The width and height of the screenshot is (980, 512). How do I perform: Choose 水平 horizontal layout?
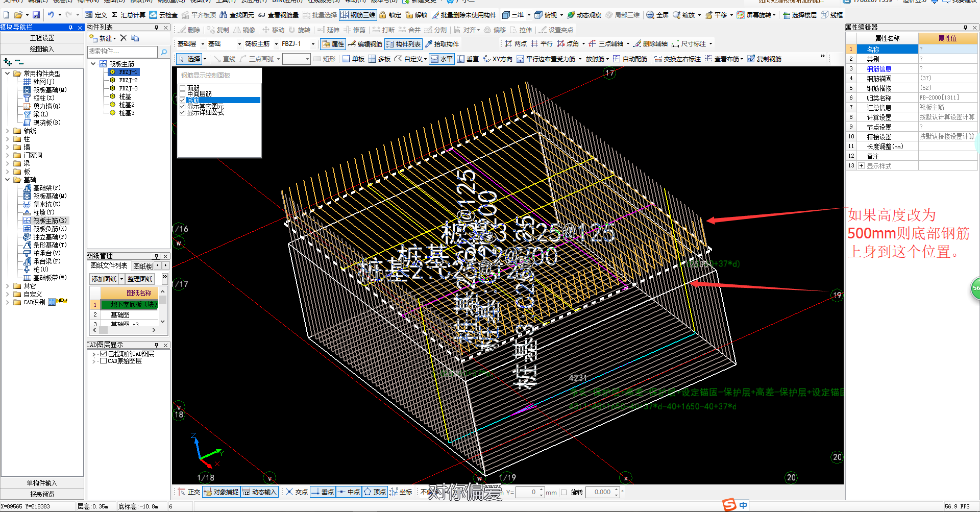441,59
